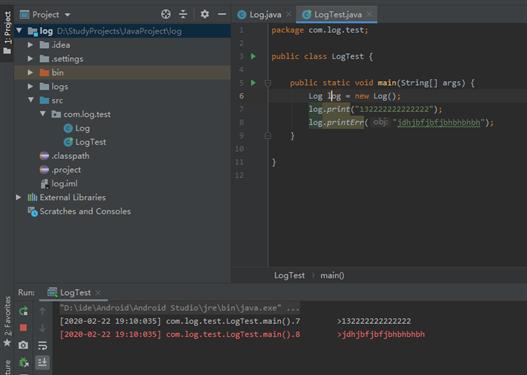527x375 pixels.
Task: Click the run gutter arrow beside main method
Action: [x=253, y=83]
